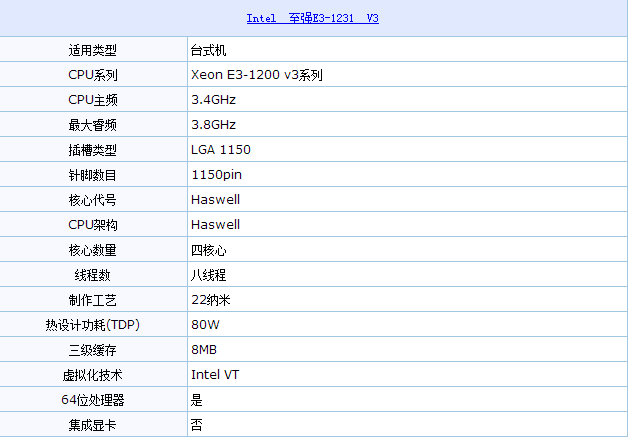Screen dimensions: 628x437
Task: Click the 最大睿频 label
Action: [93, 125]
